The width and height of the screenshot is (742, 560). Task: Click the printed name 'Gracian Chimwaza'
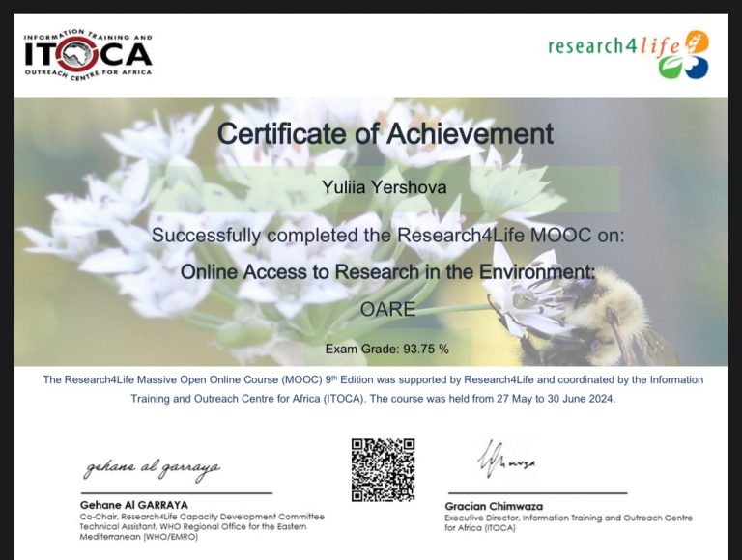494,506
